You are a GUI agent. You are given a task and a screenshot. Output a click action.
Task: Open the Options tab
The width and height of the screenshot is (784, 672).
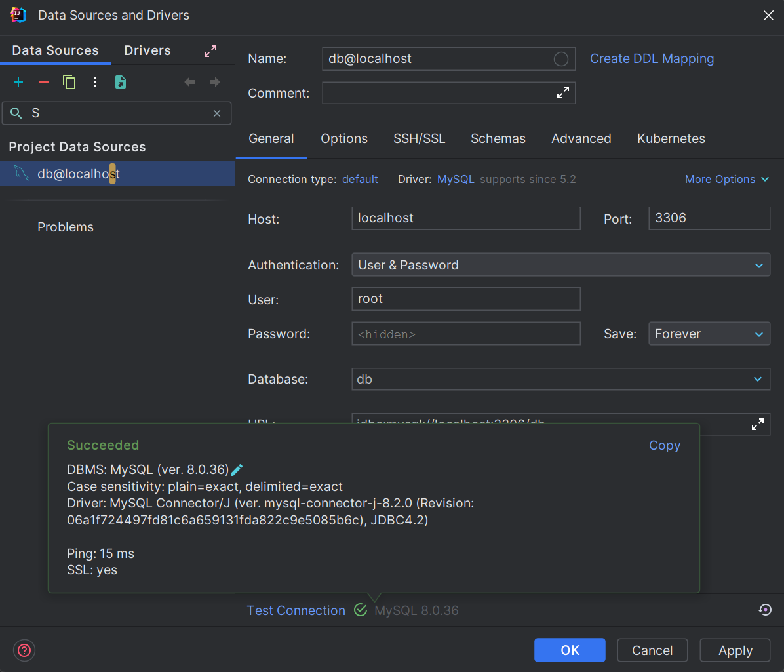click(344, 138)
